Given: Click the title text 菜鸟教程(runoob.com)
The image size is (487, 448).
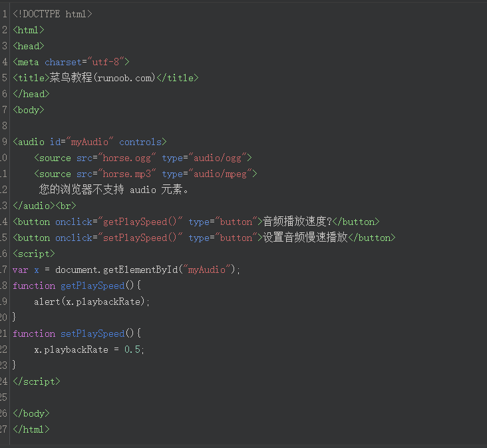Looking at the screenshot, I should (102, 78).
